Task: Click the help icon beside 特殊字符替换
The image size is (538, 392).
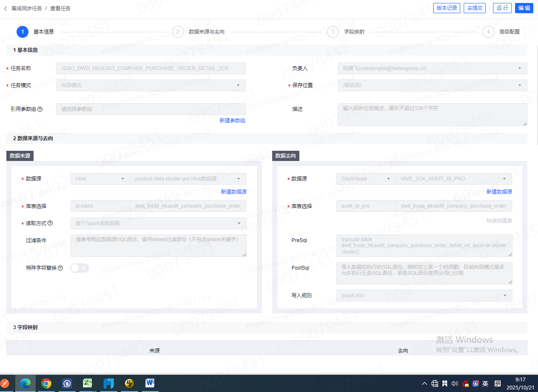Action: pos(60,268)
